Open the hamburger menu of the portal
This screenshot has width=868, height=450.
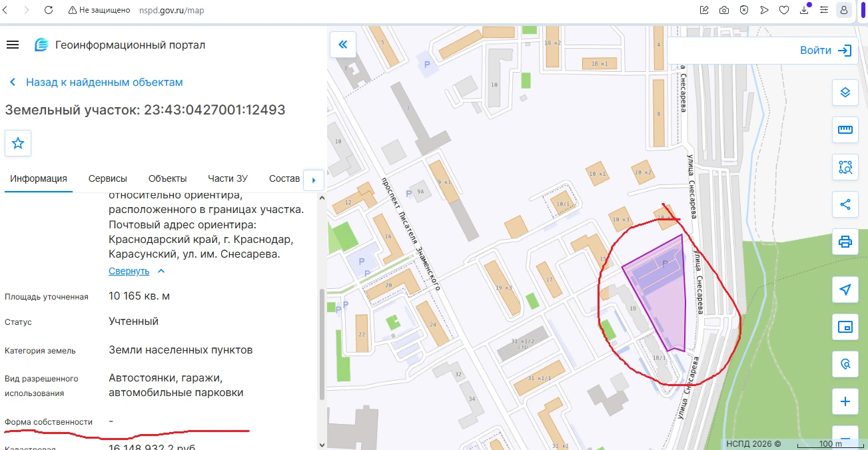[12, 45]
